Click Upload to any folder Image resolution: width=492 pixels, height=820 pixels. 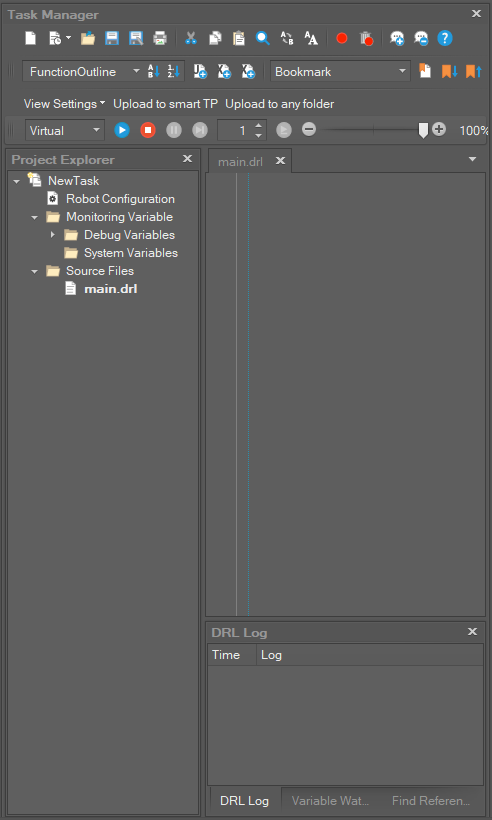coord(280,104)
